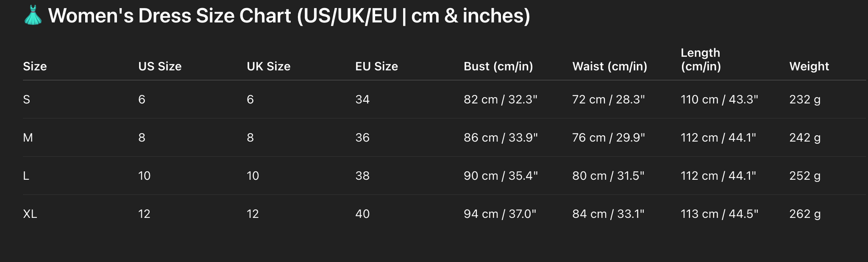
Task: Click the Size column header
Action: (x=35, y=67)
